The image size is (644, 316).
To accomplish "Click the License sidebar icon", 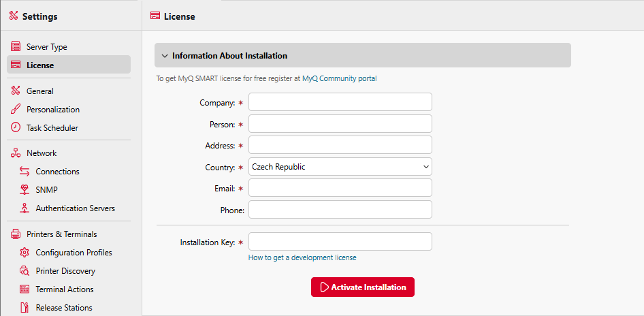I will [16, 65].
